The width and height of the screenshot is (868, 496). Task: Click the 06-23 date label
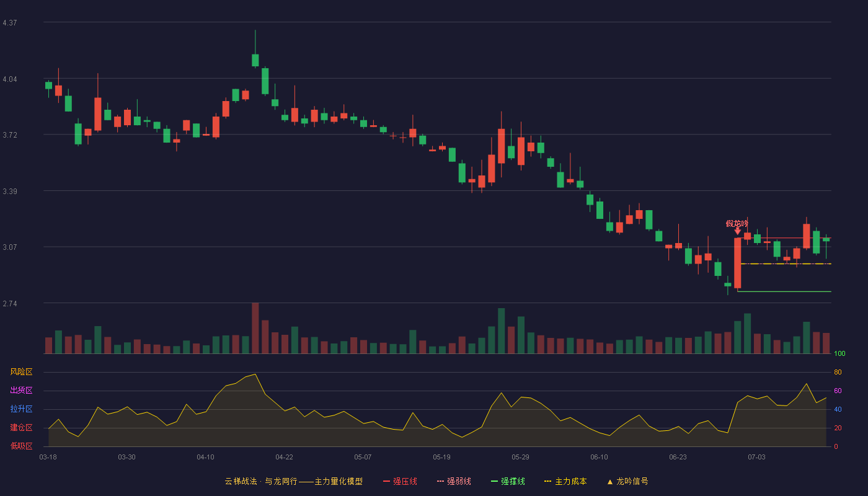tap(678, 457)
